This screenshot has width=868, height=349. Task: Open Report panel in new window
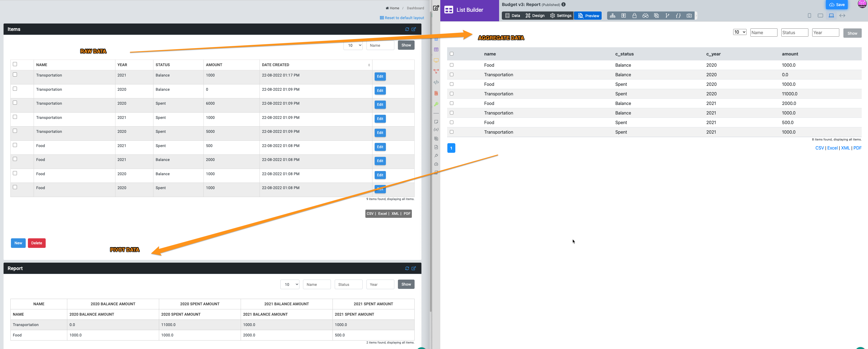coord(414,268)
